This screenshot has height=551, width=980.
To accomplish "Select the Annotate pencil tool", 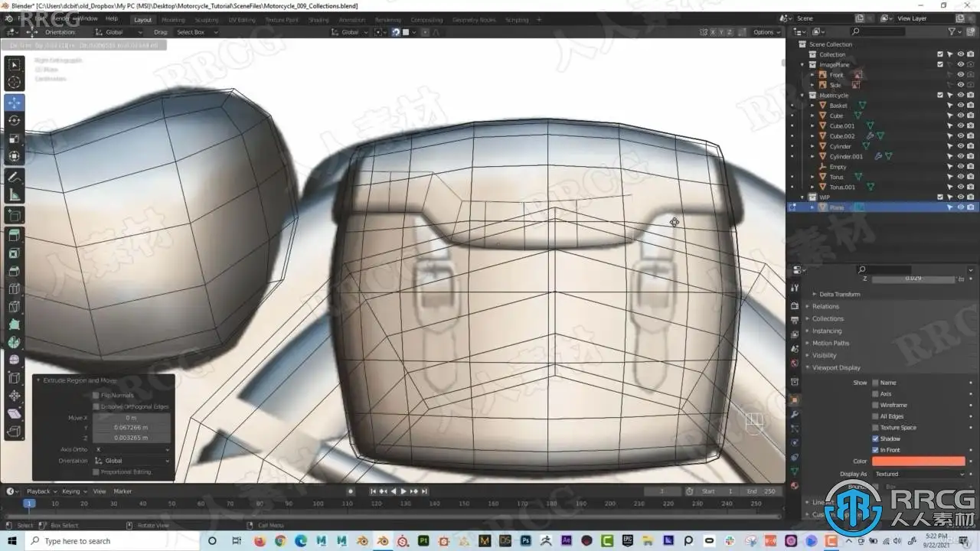I will tap(15, 177).
